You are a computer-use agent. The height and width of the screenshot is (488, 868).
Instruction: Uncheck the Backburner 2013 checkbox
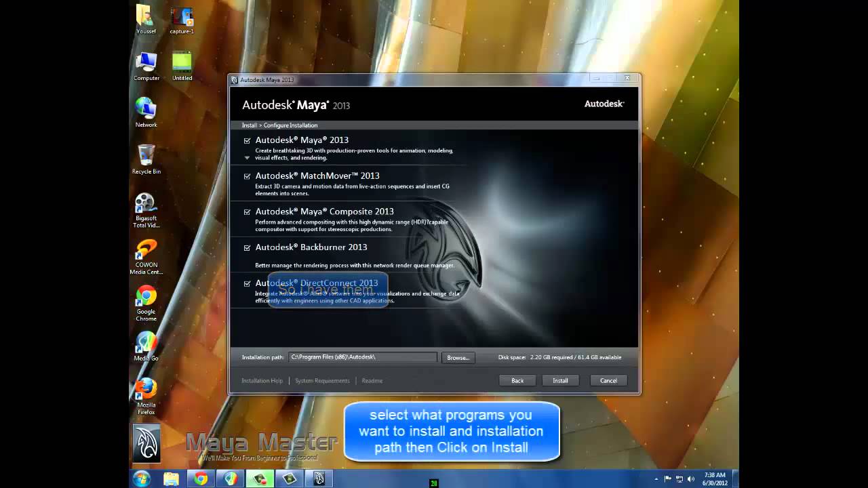[x=248, y=248]
